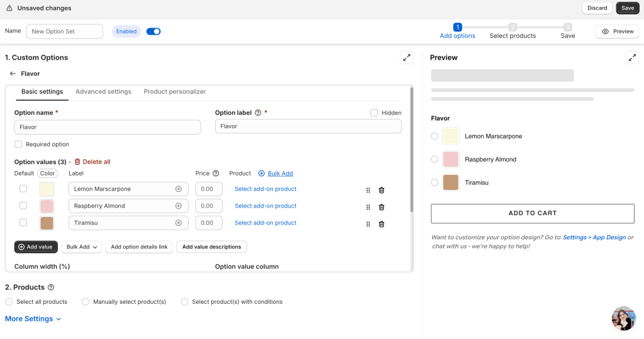Click the back arrow next to Flavor

tap(13, 74)
